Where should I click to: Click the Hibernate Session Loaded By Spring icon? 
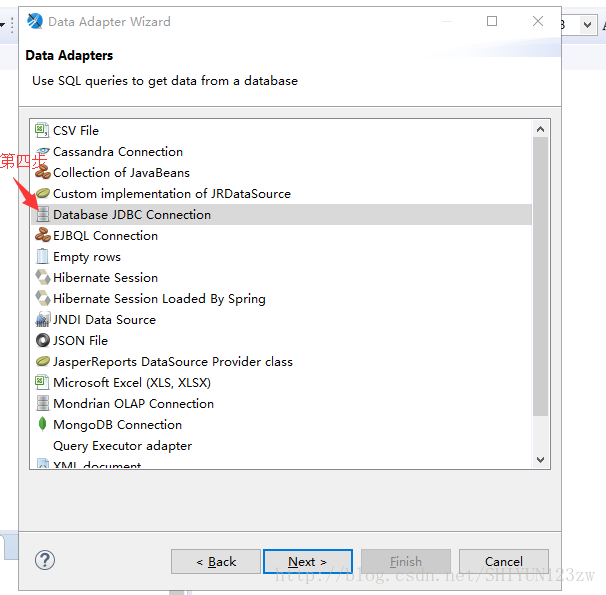pyautogui.click(x=43, y=298)
